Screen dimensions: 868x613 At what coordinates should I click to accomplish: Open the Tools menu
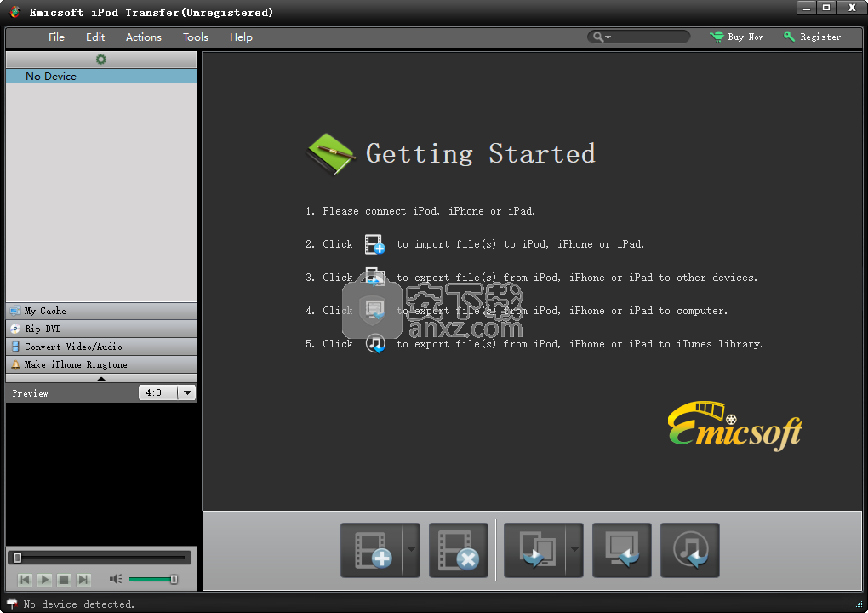pos(196,37)
